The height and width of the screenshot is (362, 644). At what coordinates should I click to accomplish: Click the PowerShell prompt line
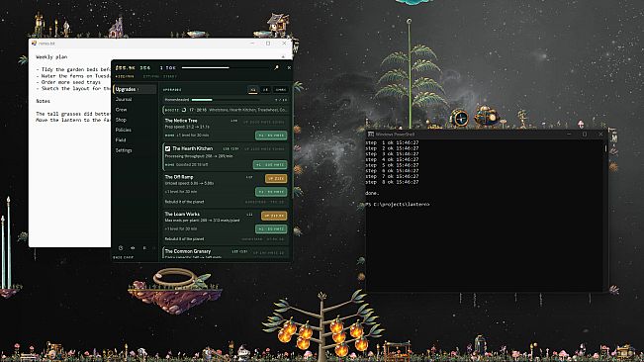[398, 204]
